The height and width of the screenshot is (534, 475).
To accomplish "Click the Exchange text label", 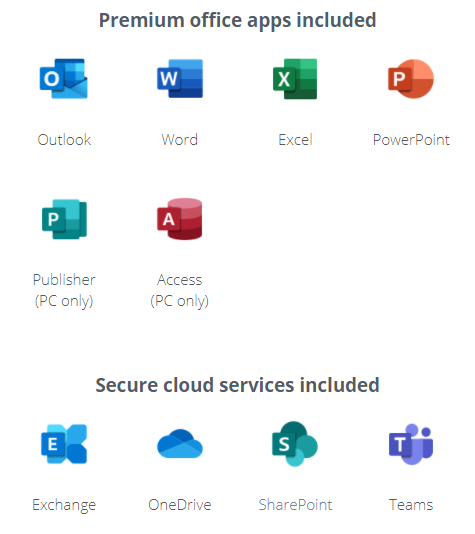I will pyautogui.click(x=64, y=505).
